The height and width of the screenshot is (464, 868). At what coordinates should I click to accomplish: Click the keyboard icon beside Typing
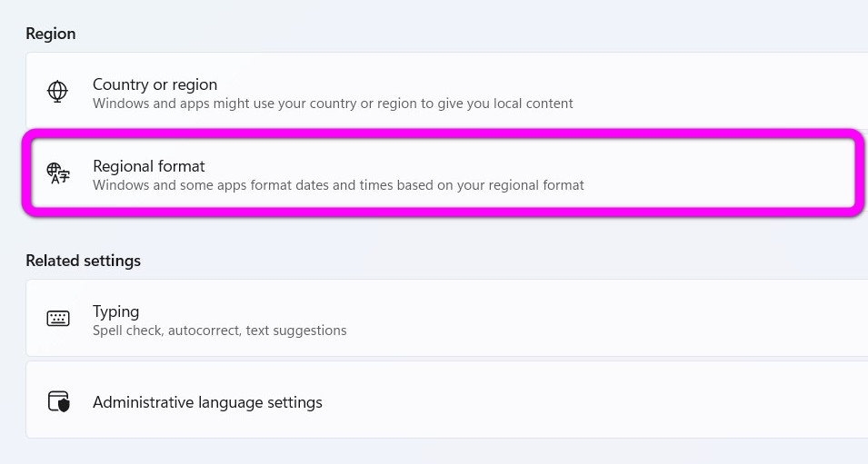[x=58, y=319]
